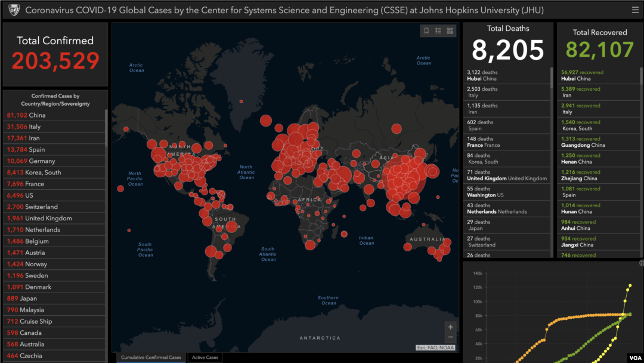
Task: Select 3,122 deaths Hubei China entry
Action: click(507, 76)
